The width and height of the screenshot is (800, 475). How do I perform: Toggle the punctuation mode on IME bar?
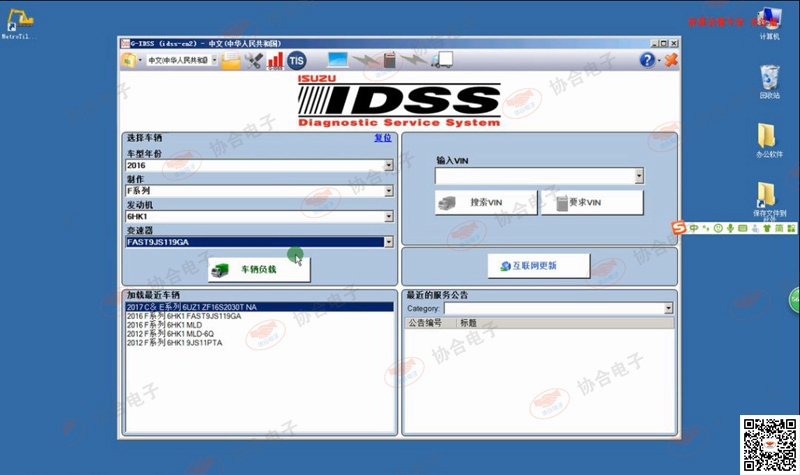coord(706,228)
